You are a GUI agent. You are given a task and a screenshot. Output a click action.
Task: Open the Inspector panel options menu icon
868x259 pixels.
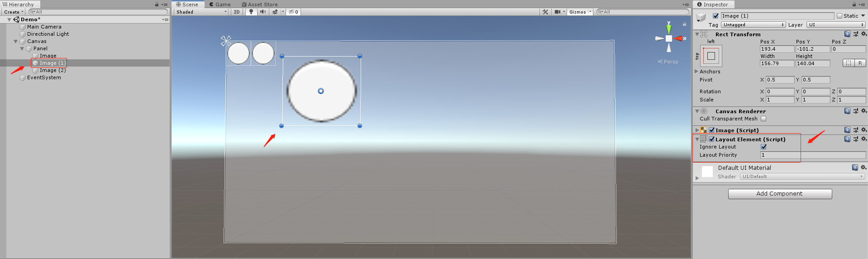(x=862, y=5)
